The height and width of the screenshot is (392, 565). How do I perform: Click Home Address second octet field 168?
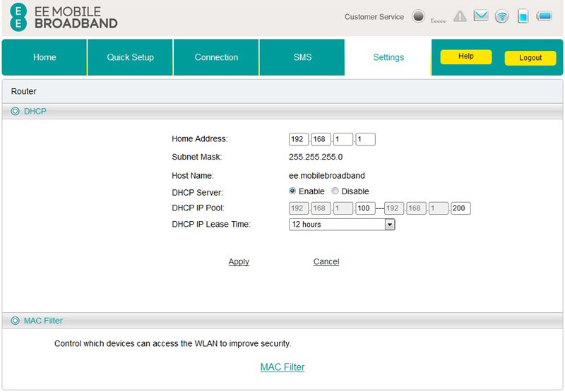click(x=321, y=139)
